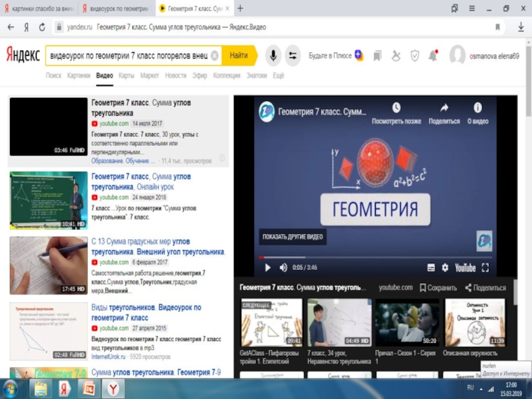The image size is (532, 399).
Task: Open result 'Виды треугольников. Видеоурок по геометрии'
Action: pyautogui.click(x=146, y=313)
